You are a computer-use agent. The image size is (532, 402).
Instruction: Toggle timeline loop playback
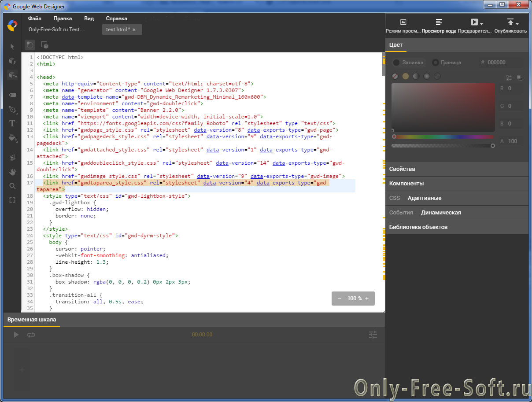[31, 335]
